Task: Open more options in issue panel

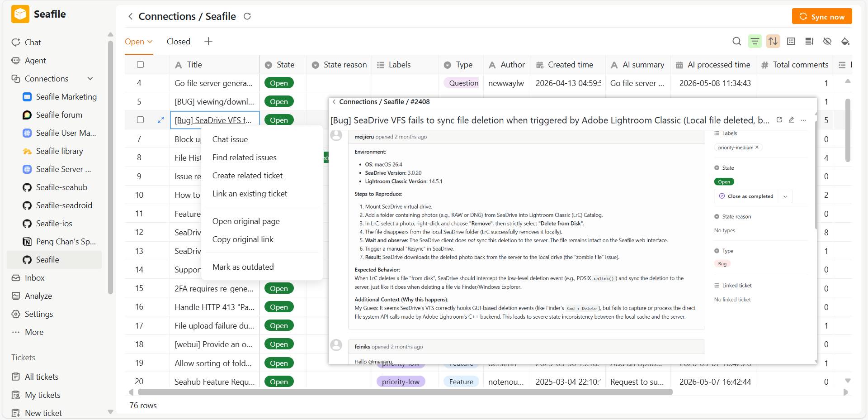Action: pyautogui.click(x=803, y=120)
